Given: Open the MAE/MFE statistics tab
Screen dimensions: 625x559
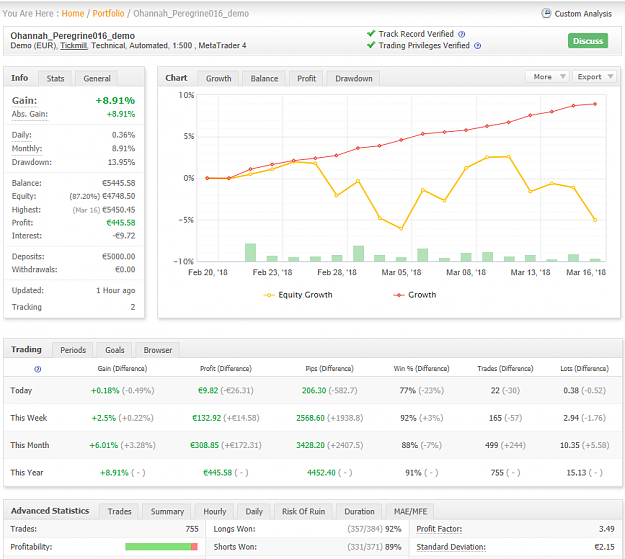Looking at the screenshot, I should (x=410, y=511).
